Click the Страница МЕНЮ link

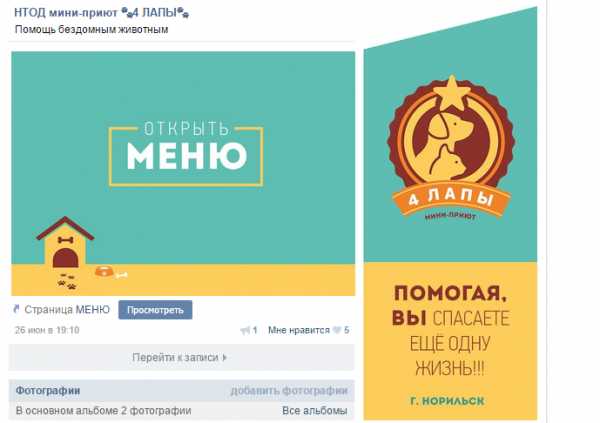(67, 309)
